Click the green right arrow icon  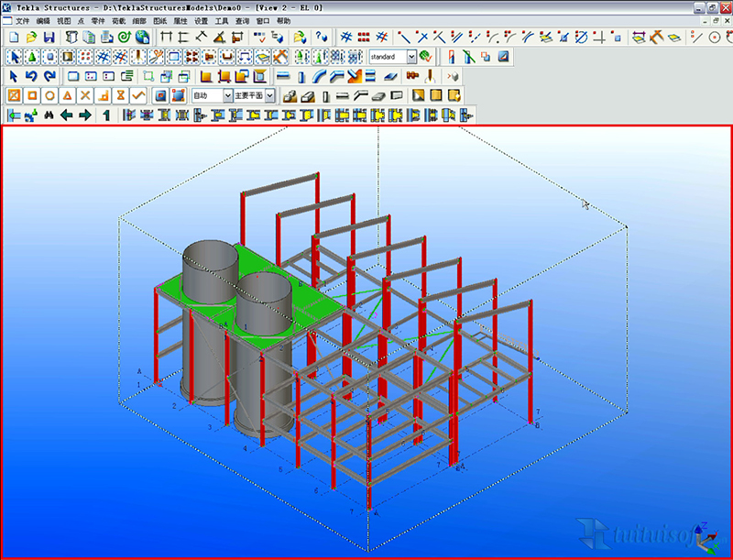(x=84, y=115)
